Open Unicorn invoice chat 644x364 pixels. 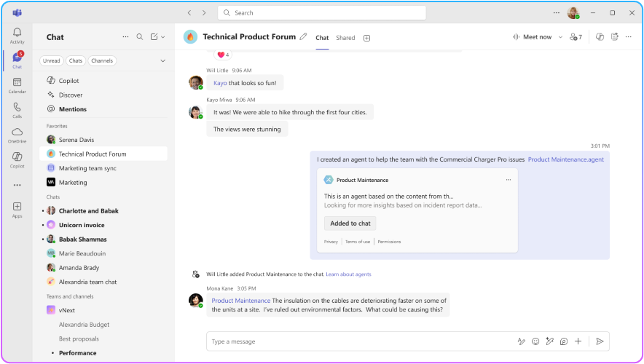tap(104, 225)
